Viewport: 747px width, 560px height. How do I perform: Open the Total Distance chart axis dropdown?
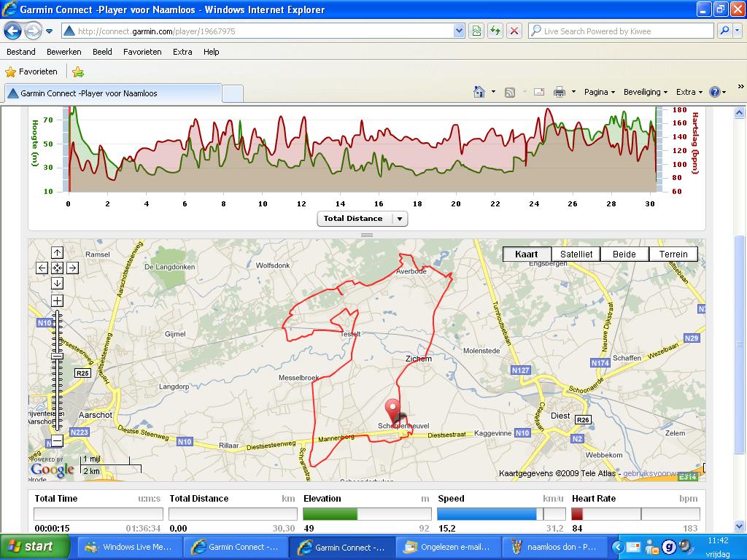[363, 219]
